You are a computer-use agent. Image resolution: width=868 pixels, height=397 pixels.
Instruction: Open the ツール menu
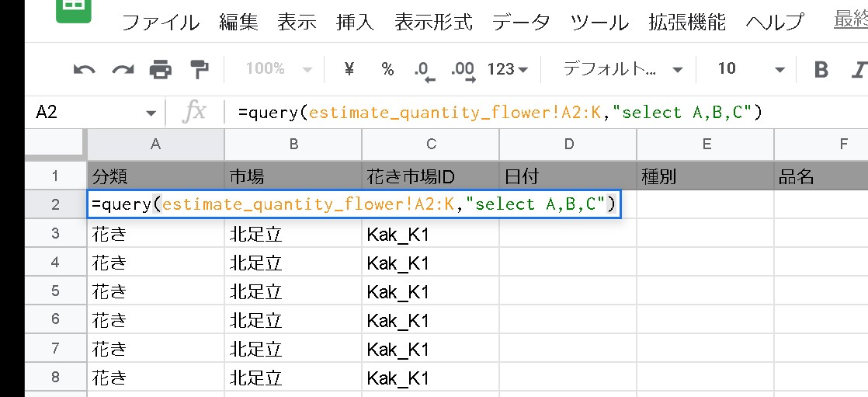click(599, 23)
